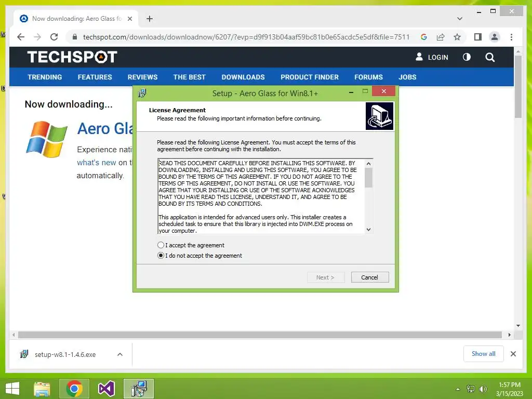Viewport: 532px width, 399px height.
Task: Click the installer computer graphic icon
Action: pyautogui.click(x=379, y=116)
